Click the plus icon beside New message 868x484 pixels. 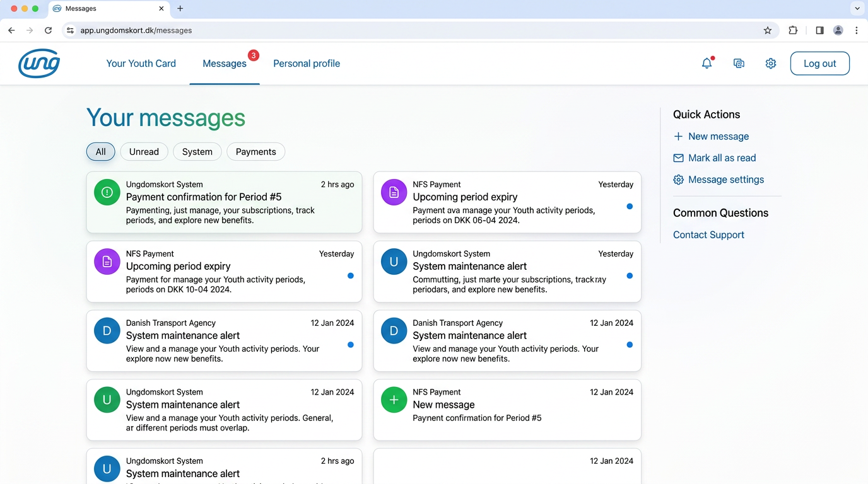(x=678, y=136)
